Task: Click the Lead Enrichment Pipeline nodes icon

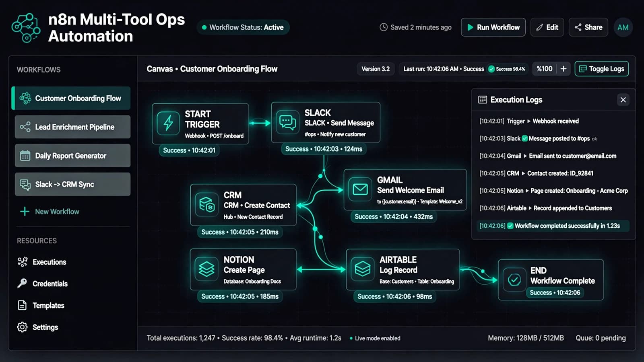Action: (x=25, y=127)
